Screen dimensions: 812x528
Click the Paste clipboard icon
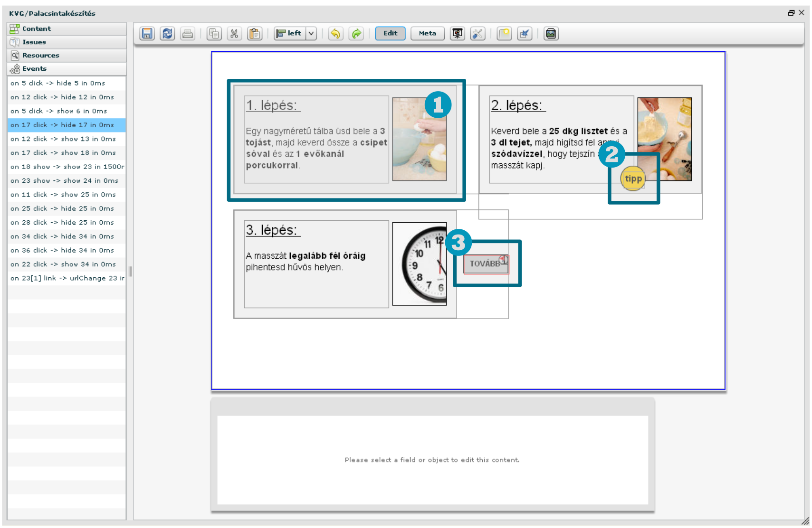255,34
